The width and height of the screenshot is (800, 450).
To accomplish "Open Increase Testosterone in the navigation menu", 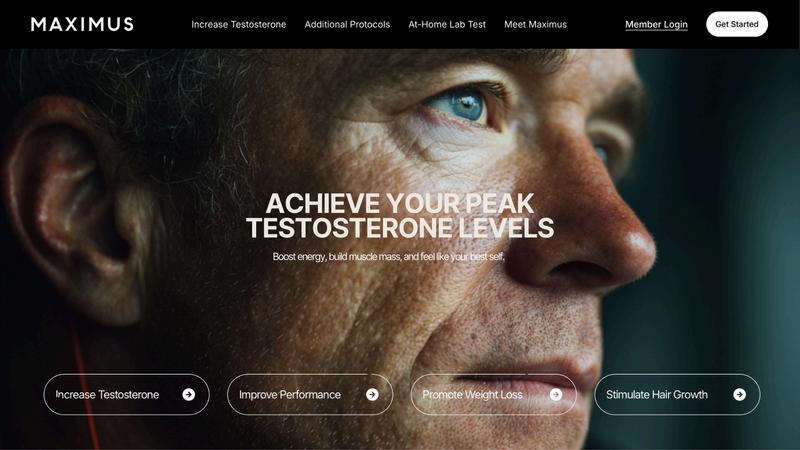I will click(239, 24).
